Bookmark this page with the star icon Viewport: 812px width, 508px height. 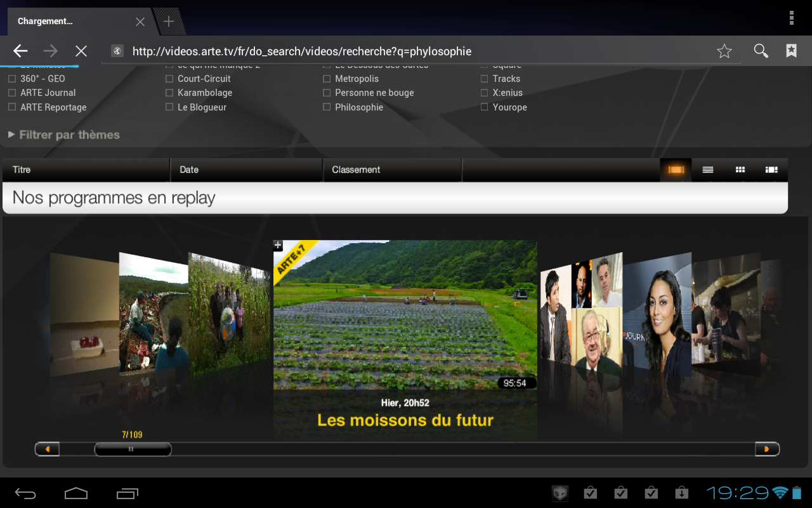tap(724, 51)
